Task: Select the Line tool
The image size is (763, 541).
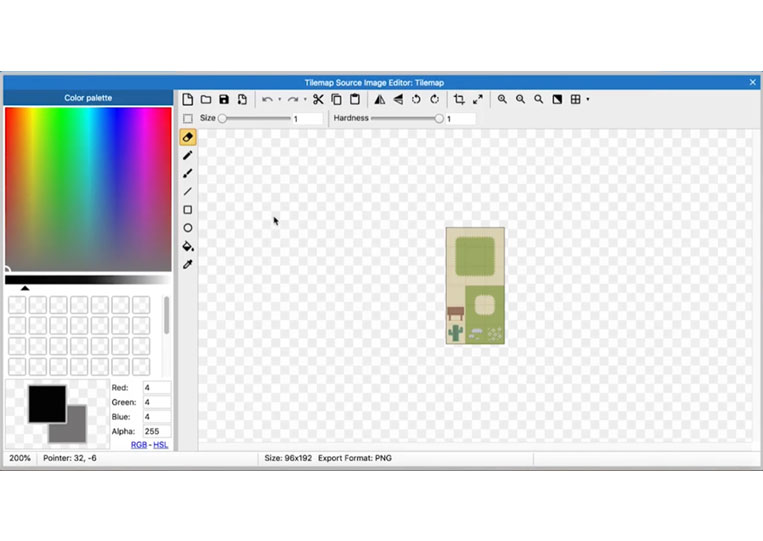Action: (x=188, y=192)
